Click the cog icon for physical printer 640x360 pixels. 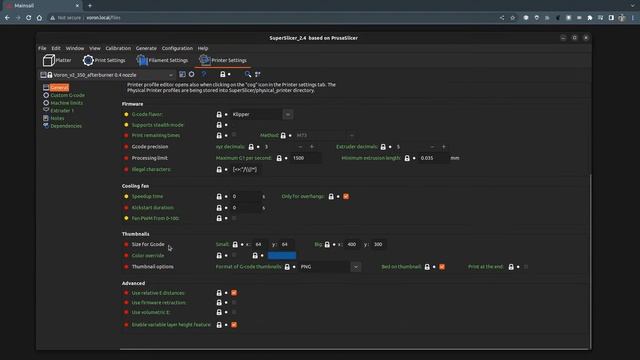(x=191, y=74)
